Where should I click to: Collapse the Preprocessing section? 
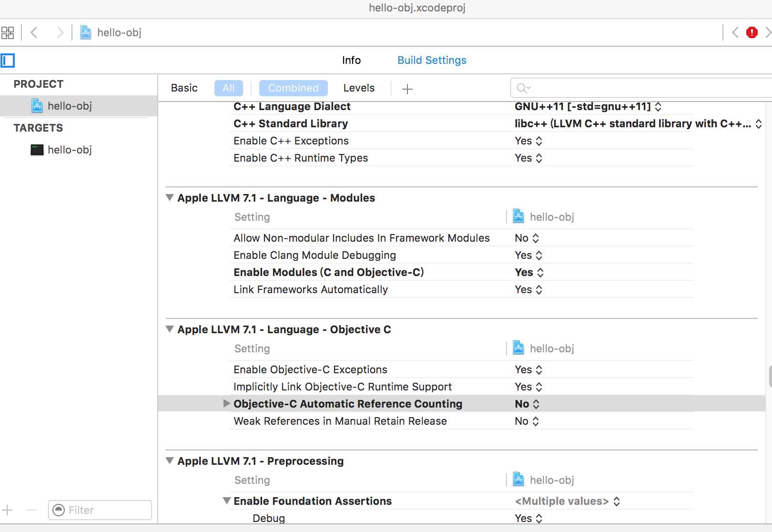tap(170, 460)
